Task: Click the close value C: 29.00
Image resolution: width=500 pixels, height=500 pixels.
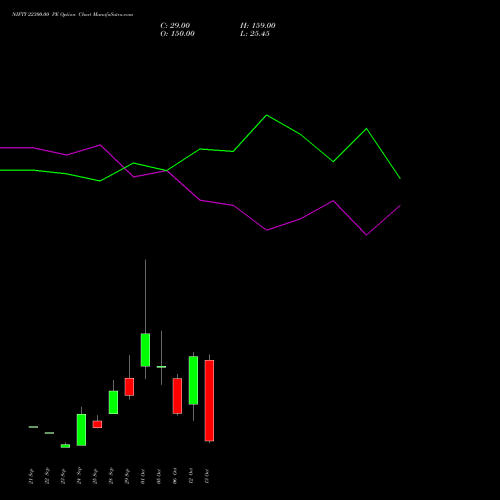Action: pyautogui.click(x=175, y=26)
